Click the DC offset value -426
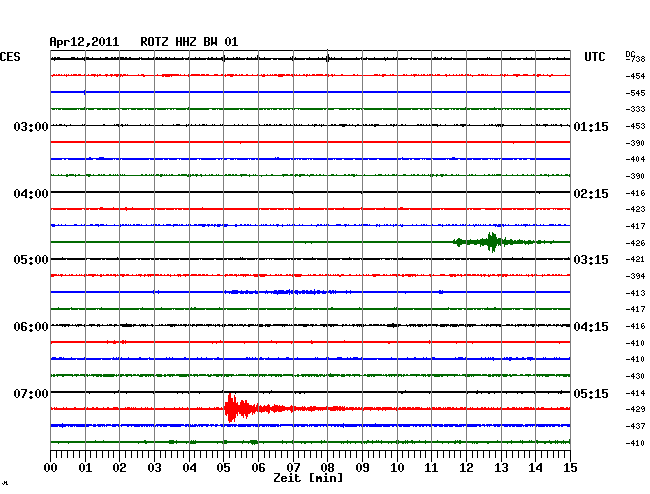Image resolution: width=650 pixels, height=494 pixels. pos(635,243)
